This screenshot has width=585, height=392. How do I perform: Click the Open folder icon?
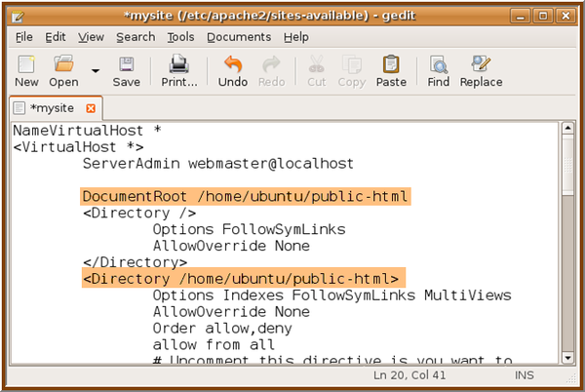tap(63, 66)
